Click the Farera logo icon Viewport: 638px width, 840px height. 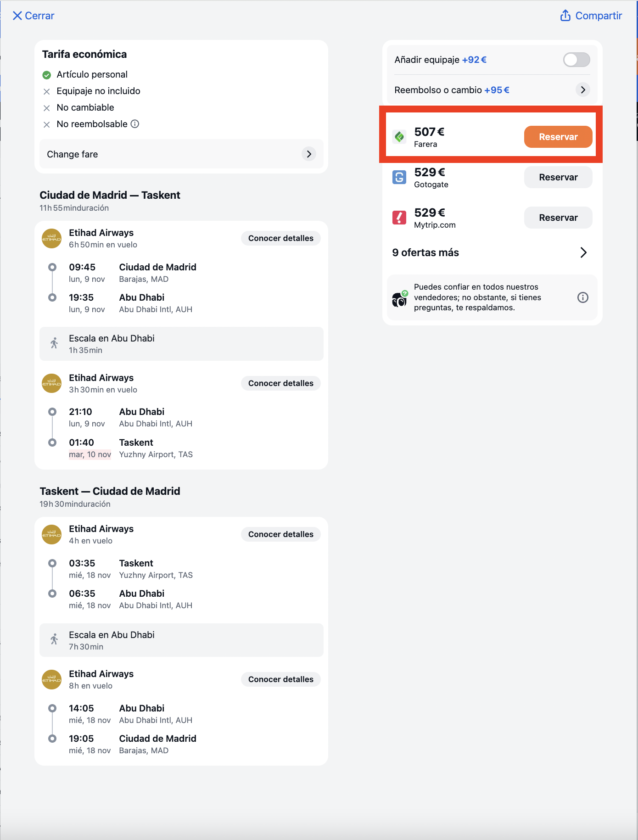(x=399, y=137)
